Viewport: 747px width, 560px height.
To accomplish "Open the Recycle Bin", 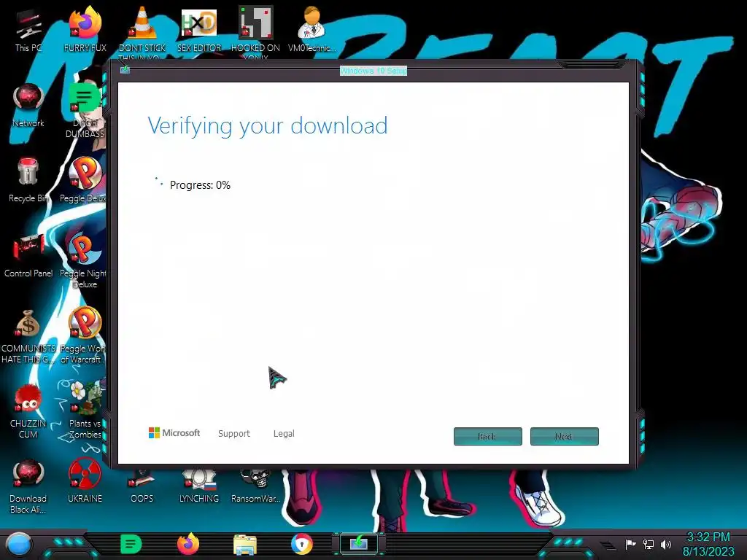I will tap(28, 180).
